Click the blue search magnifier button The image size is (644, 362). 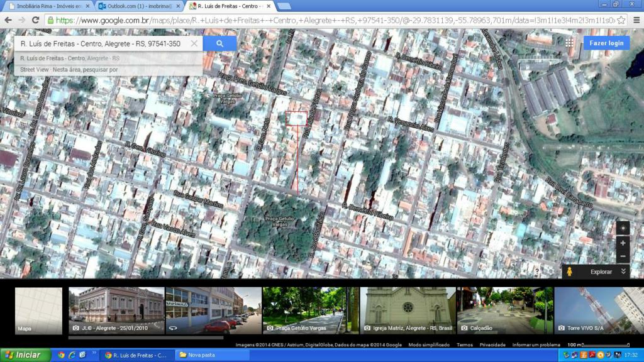[x=219, y=43]
